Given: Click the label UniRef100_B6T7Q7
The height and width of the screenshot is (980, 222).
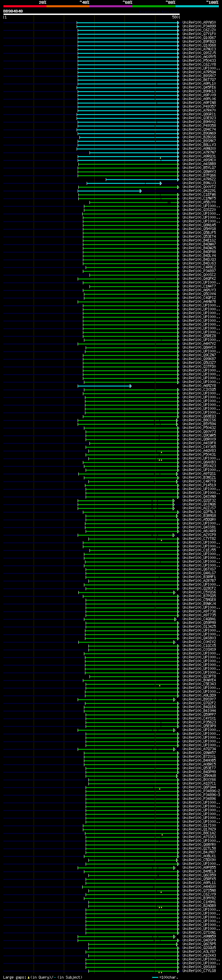Looking at the screenshot, I should tap(199, 80).
